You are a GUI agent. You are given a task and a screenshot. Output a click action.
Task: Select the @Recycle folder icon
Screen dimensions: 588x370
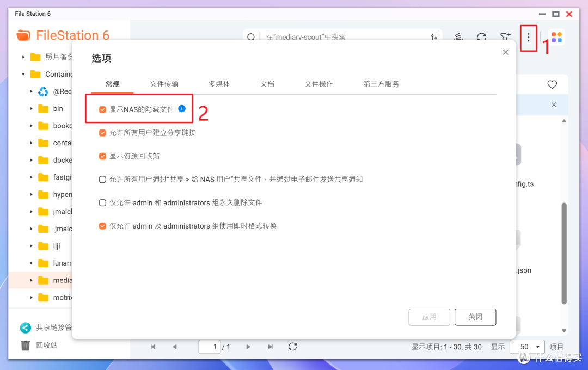(43, 91)
